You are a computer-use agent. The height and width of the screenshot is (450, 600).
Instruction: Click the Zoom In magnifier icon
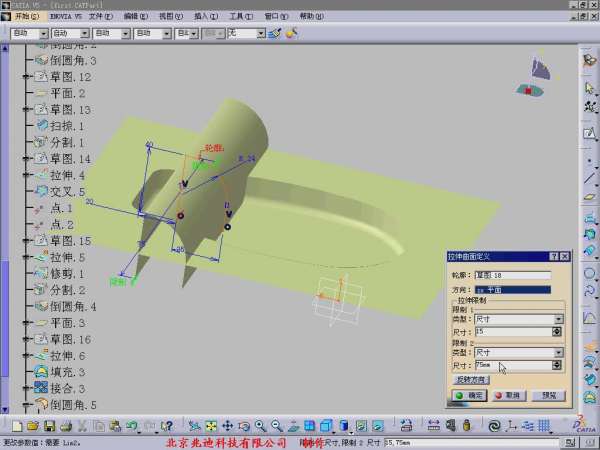click(x=259, y=426)
